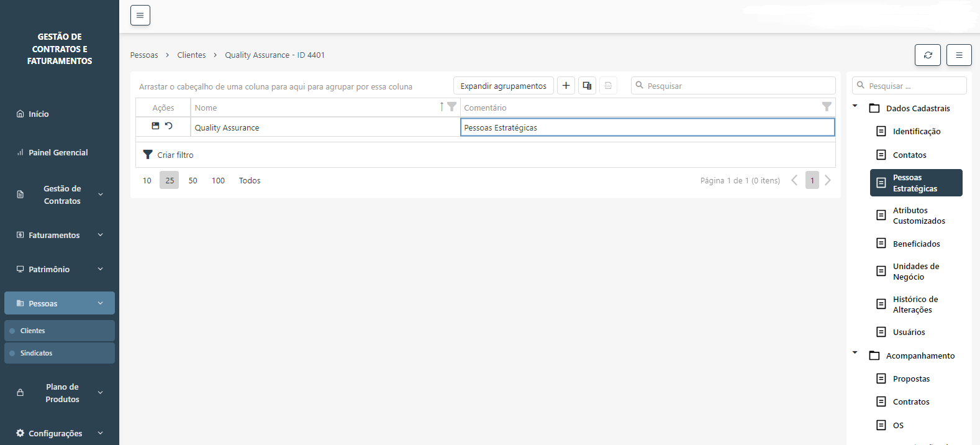Click the Criar filtro funnel icon
This screenshot has width=980, height=445.
[x=148, y=155]
